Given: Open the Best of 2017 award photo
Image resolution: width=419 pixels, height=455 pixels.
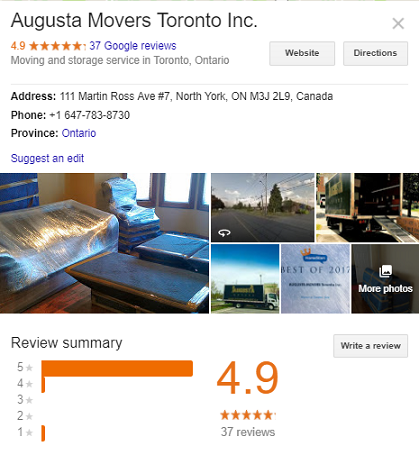Looking at the screenshot, I should [x=315, y=279].
